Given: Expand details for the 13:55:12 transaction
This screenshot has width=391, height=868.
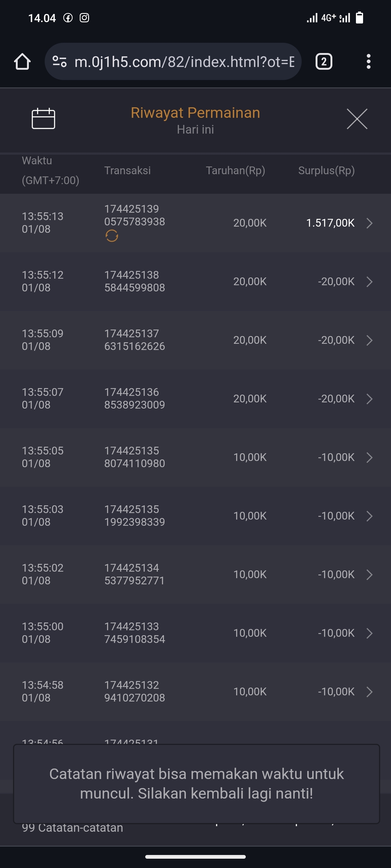Looking at the screenshot, I should click(x=369, y=282).
